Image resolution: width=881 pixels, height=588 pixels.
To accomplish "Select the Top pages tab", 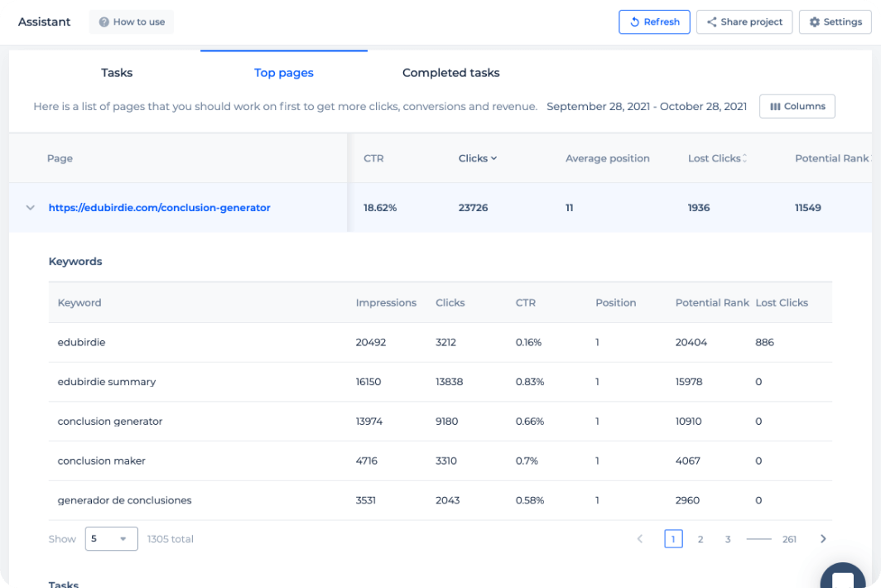I will (x=284, y=73).
